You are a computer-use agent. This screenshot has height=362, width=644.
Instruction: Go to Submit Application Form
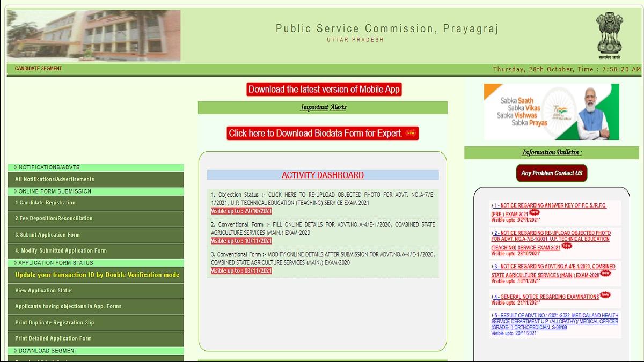point(47,235)
